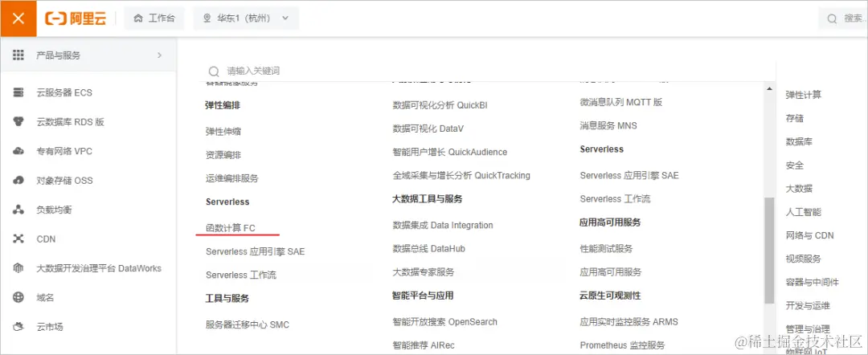Click the product list scrollbar up arrow
This screenshot has width=868, height=355.
click(768, 88)
